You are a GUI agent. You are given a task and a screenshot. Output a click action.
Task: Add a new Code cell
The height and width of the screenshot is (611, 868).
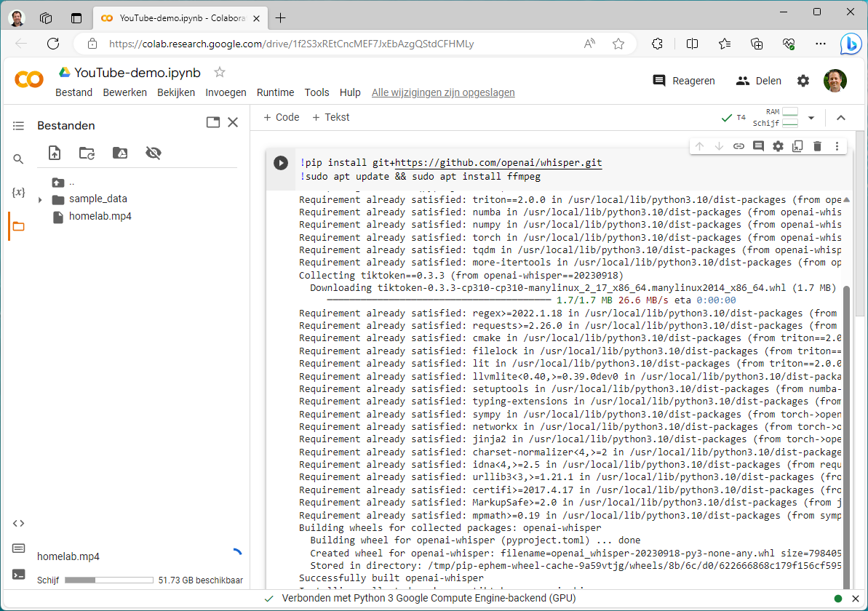(x=281, y=117)
